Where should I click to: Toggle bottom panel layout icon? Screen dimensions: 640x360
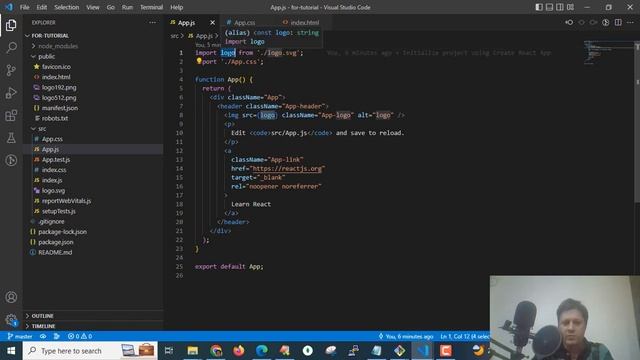pos(549,7)
